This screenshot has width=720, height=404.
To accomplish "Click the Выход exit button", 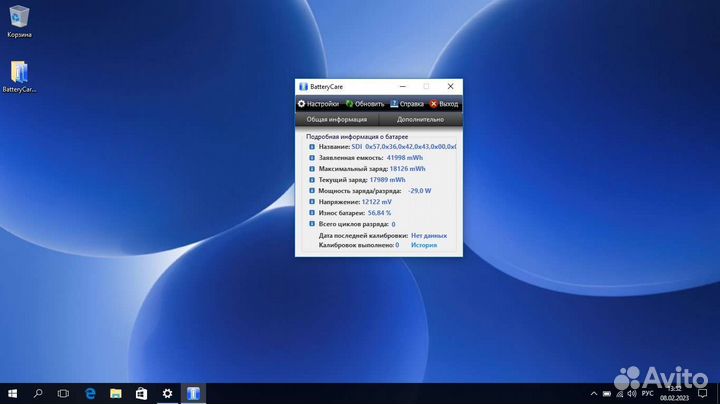I will [444, 104].
